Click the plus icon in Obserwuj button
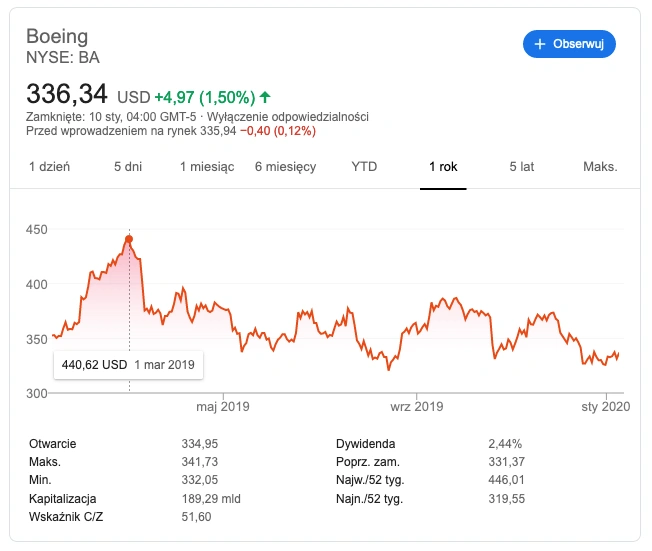This screenshot has width=652, height=551. click(540, 44)
